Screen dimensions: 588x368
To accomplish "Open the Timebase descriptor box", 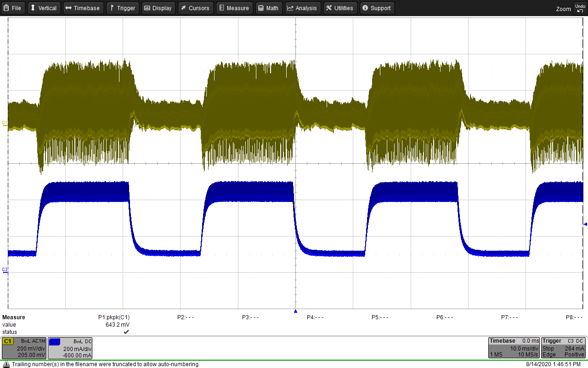I will click(513, 348).
